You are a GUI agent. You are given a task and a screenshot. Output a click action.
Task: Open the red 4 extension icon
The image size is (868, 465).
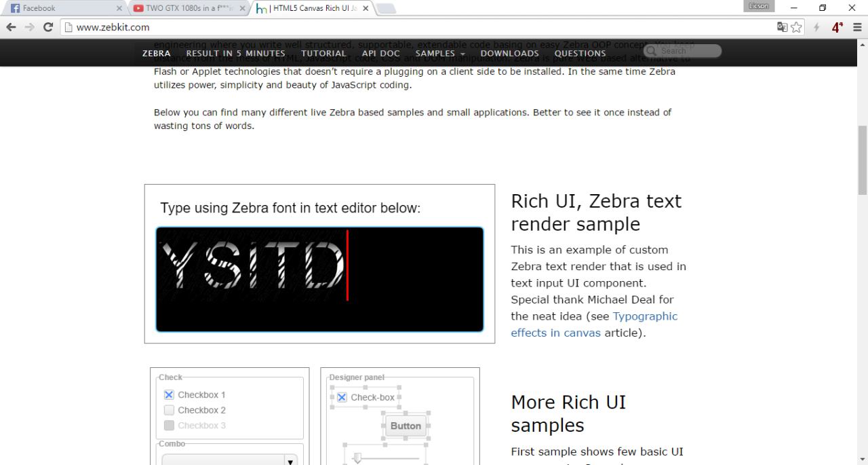click(837, 28)
